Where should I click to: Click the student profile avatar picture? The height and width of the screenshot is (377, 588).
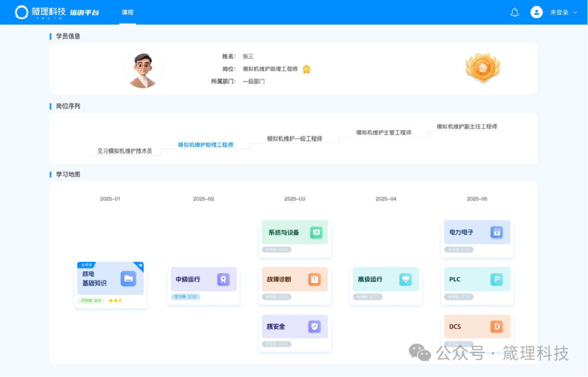tap(143, 69)
